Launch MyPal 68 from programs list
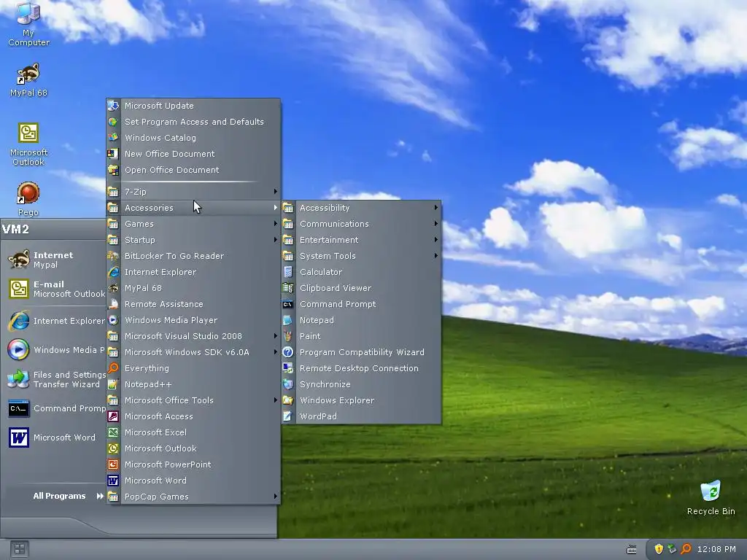 pos(193,288)
